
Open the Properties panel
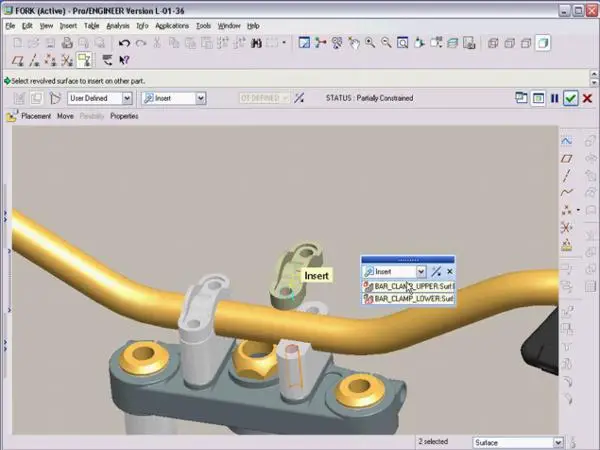(x=124, y=116)
